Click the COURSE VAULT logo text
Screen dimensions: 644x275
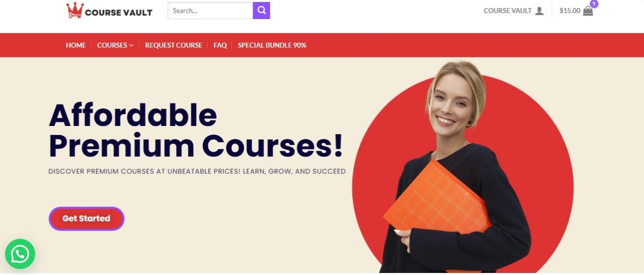coord(119,13)
